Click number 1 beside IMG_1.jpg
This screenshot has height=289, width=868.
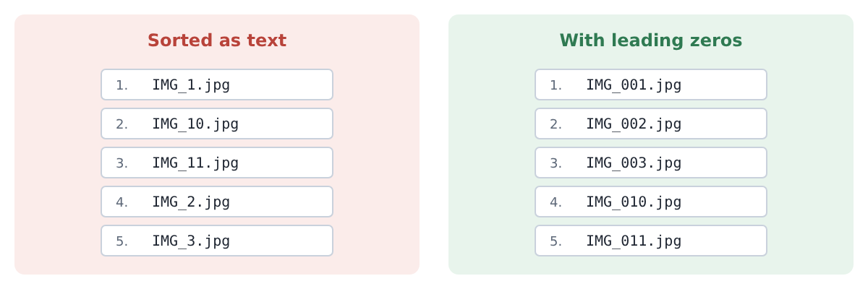point(122,85)
